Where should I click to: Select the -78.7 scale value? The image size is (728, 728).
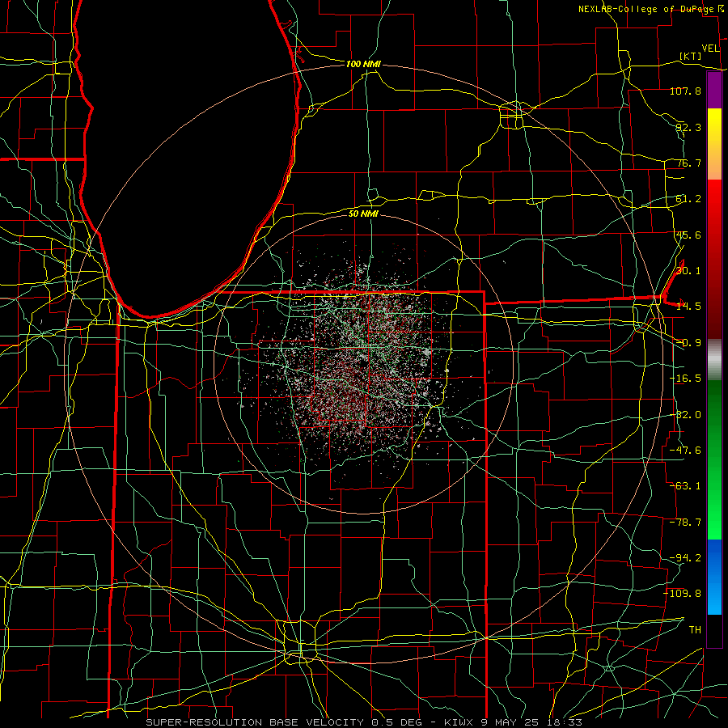click(685, 523)
